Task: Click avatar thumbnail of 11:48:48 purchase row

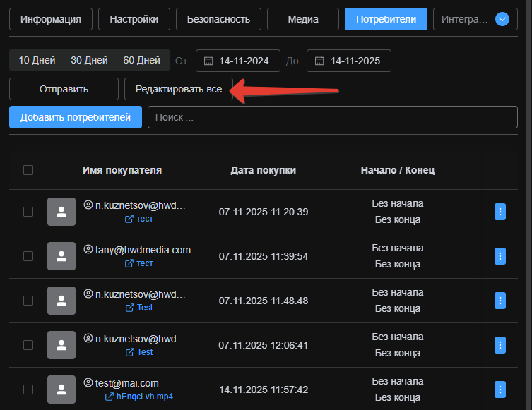Action: (61, 301)
